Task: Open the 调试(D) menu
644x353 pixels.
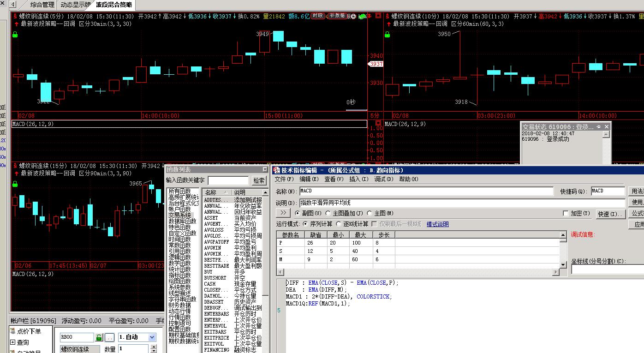Action: (384, 179)
